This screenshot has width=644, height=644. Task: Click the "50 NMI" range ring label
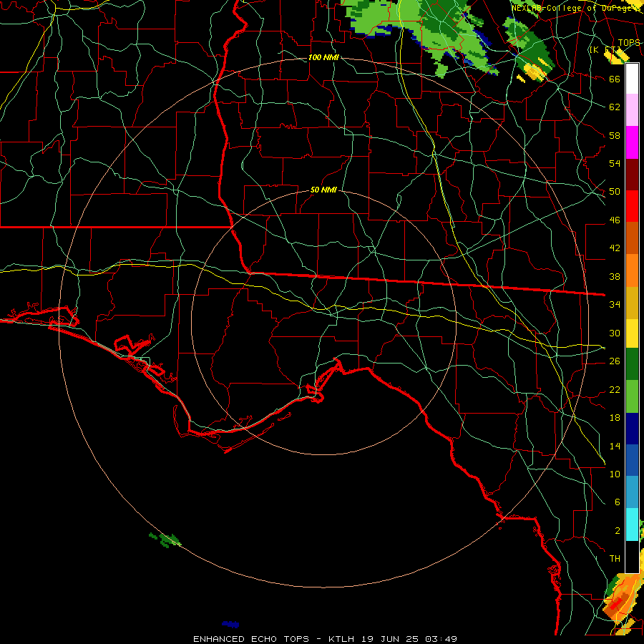[323, 190]
